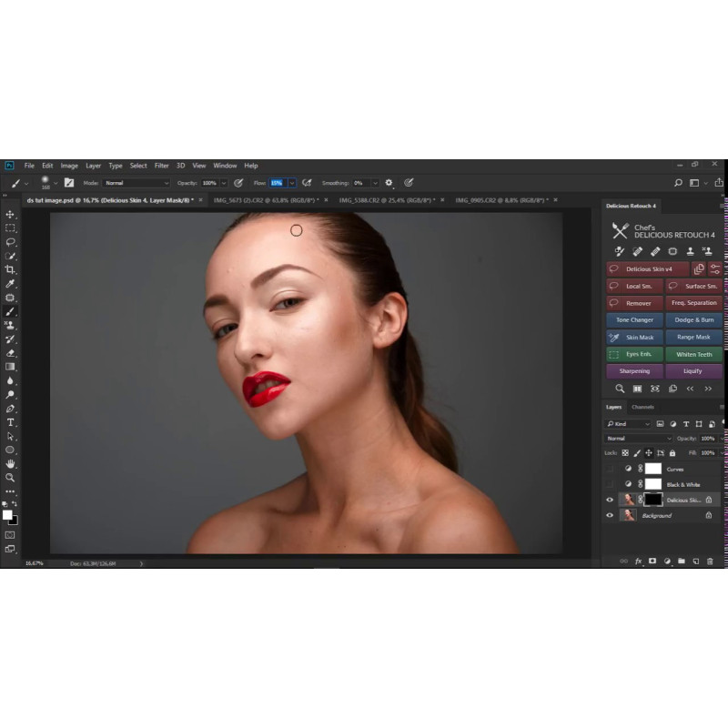Delete layer using the trash icon
The image size is (728, 728).
[x=710, y=561]
